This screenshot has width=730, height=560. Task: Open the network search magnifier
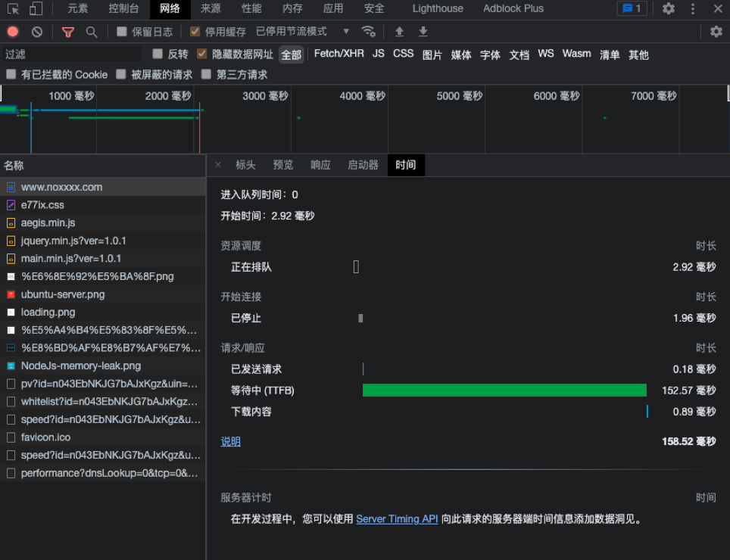[x=92, y=32]
